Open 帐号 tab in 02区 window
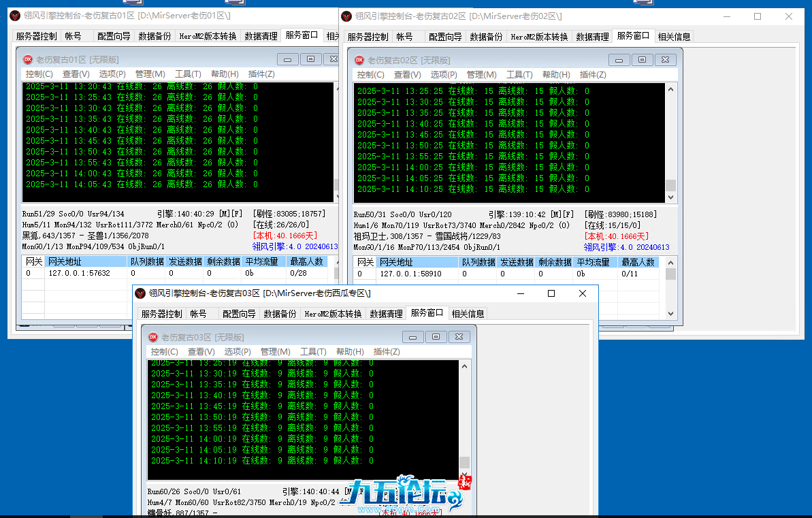812x518 pixels. [x=404, y=37]
